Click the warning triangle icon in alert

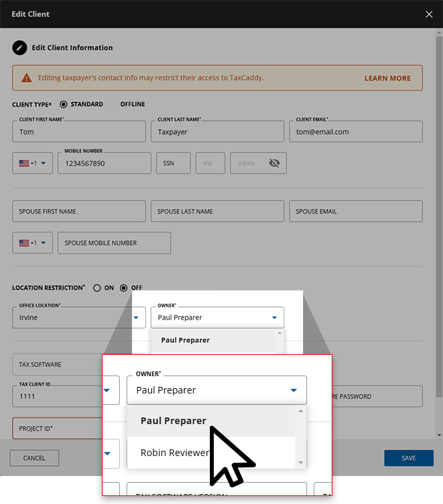tap(27, 78)
